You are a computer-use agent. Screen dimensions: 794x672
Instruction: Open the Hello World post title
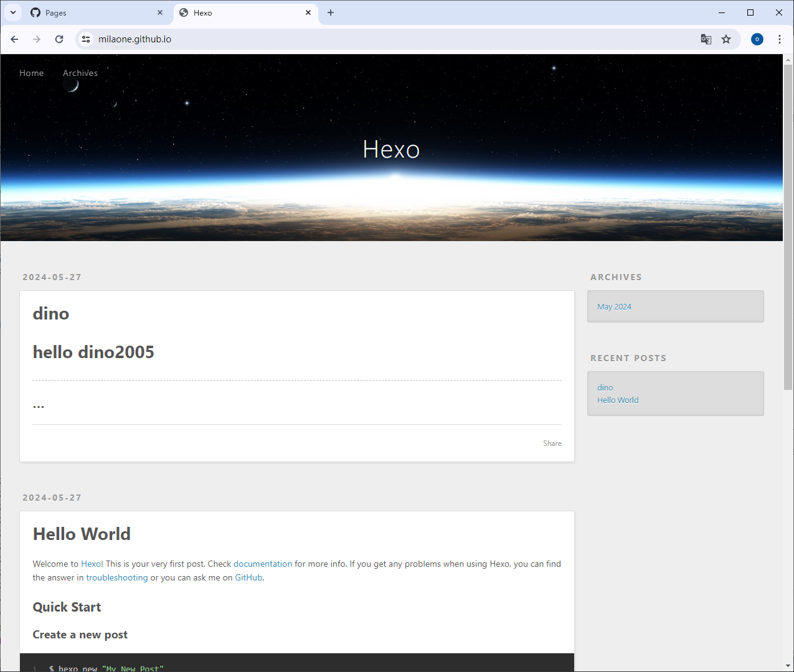pos(82,534)
